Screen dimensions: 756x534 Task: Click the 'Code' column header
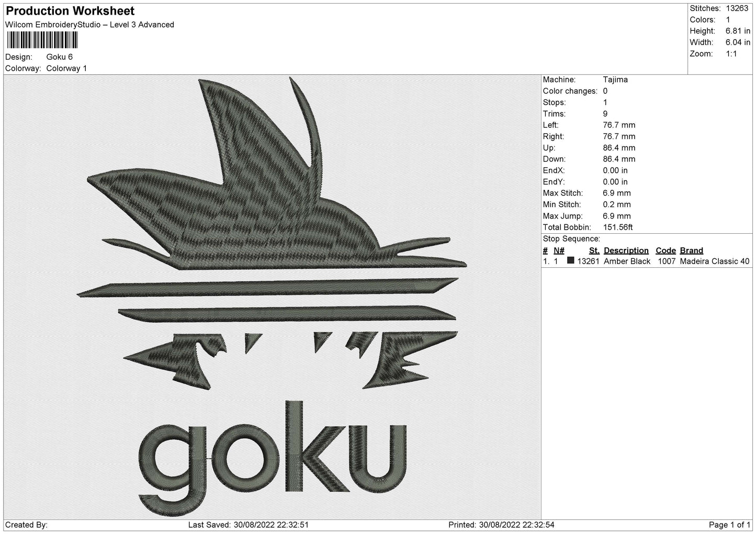click(x=665, y=251)
